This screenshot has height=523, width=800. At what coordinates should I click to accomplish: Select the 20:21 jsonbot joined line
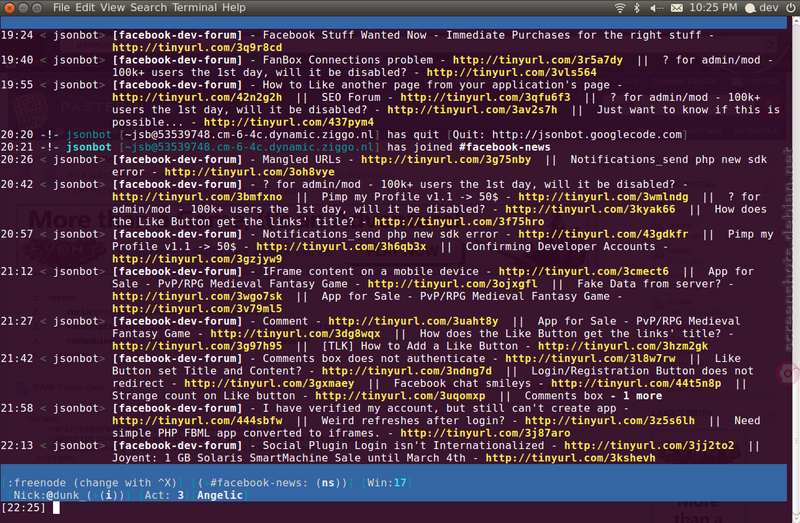pos(276,147)
